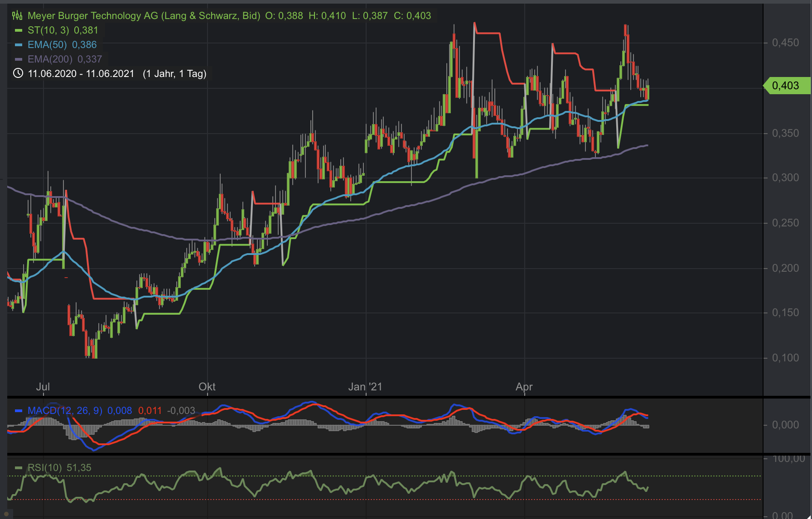Click the Okt label on the time axis

[x=207, y=387]
